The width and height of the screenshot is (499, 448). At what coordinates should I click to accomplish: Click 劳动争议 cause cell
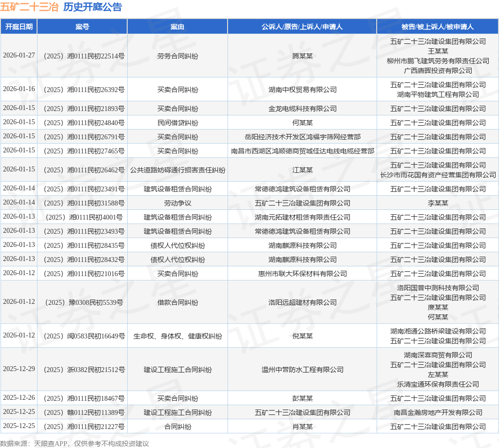177,203
